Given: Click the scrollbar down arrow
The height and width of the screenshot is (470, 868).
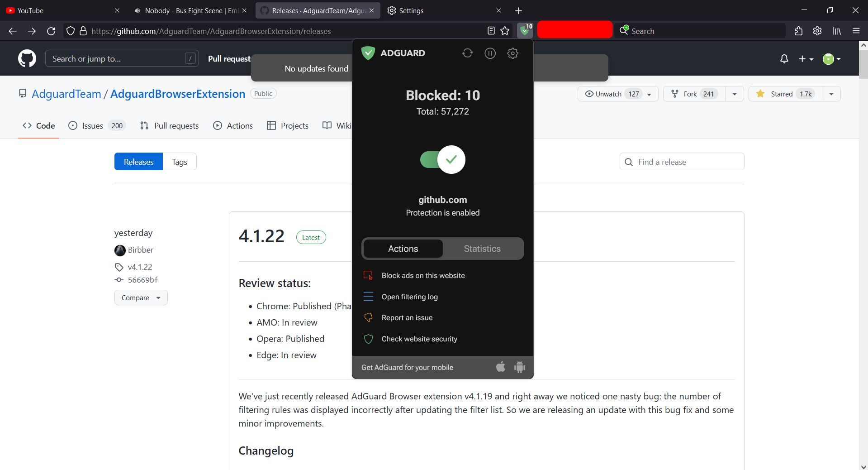Looking at the screenshot, I should pos(863,466).
